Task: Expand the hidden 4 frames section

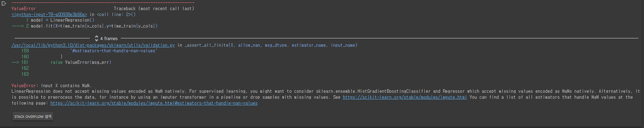Action: (109, 38)
